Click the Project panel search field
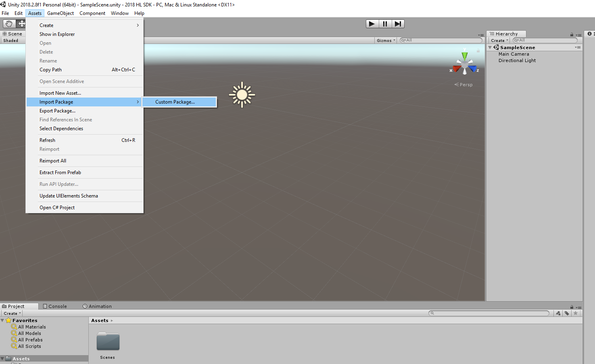This screenshot has width=595, height=364. (x=489, y=313)
